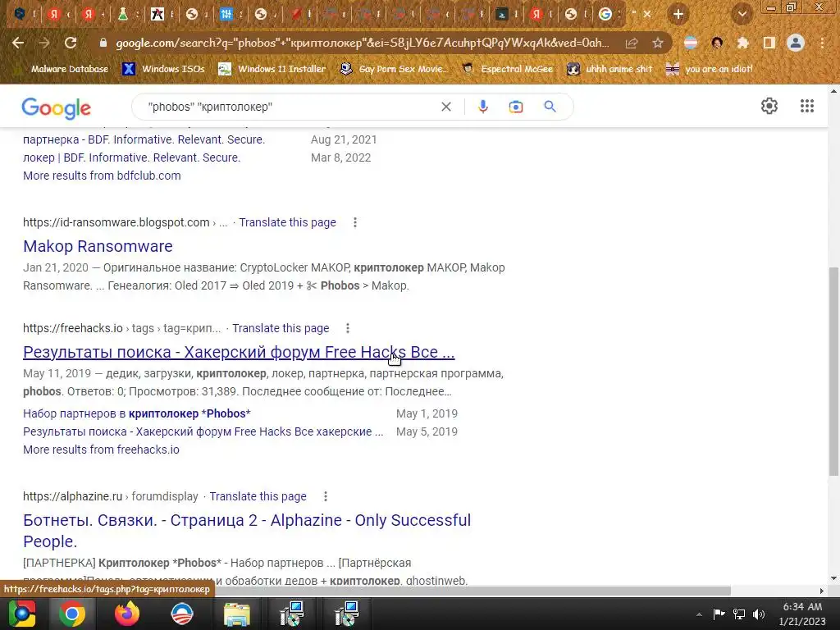Open the Makop Ransomware result

pyautogui.click(x=98, y=246)
